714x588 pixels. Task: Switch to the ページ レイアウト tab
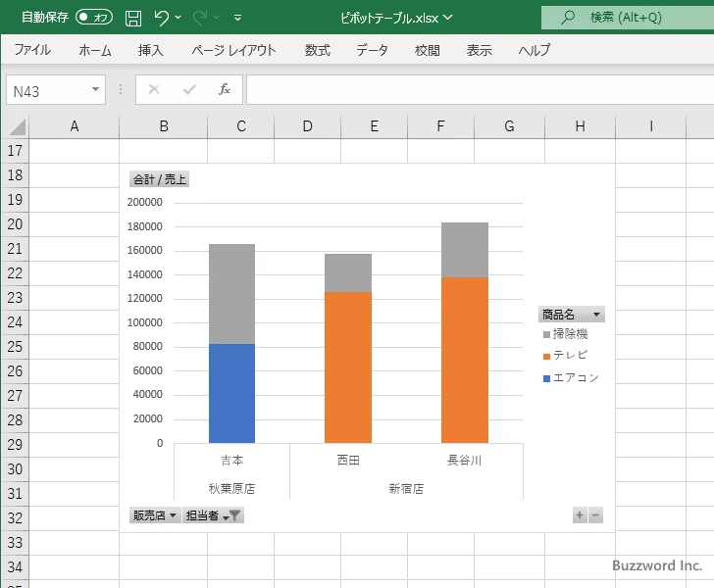coord(233,50)
